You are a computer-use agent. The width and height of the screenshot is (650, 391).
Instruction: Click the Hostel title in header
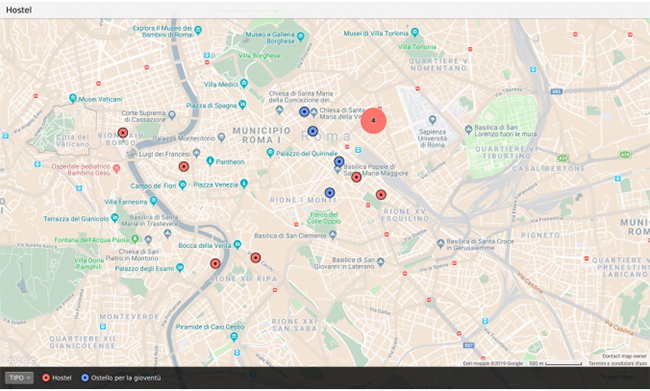(x=19, y=10)
